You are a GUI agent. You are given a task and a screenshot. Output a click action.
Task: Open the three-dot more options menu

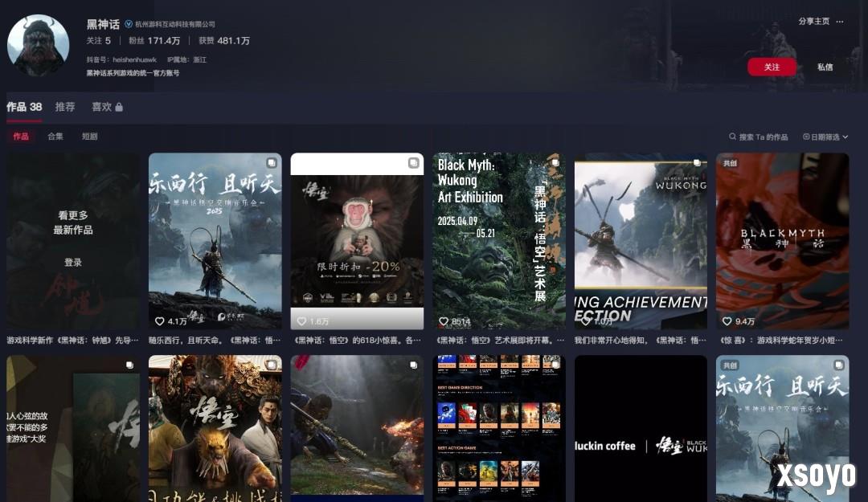click(x=840, y=22)
